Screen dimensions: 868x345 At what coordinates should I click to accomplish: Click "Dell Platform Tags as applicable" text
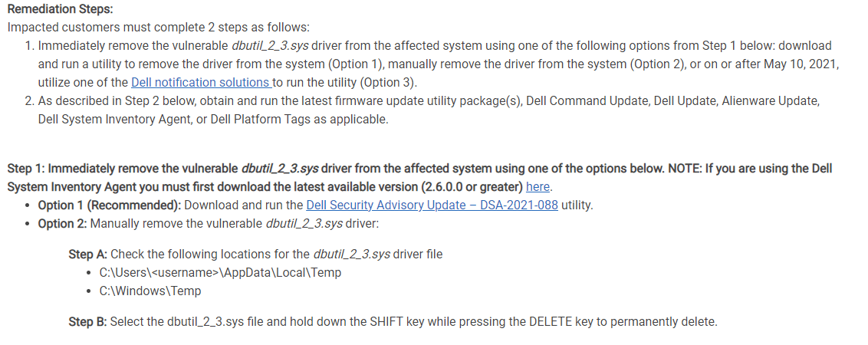pyautogui.click(x=299, y=119)
